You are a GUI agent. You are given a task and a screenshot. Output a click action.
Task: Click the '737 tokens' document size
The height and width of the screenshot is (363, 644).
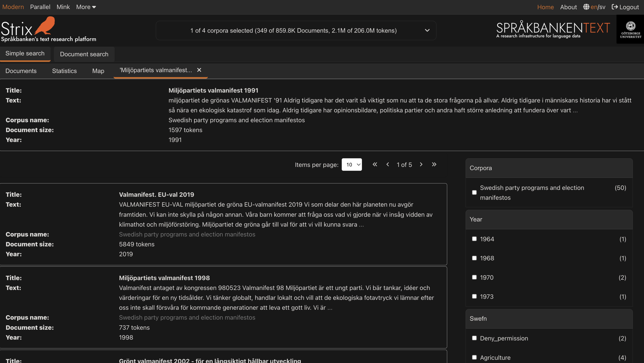pos(134,328)
